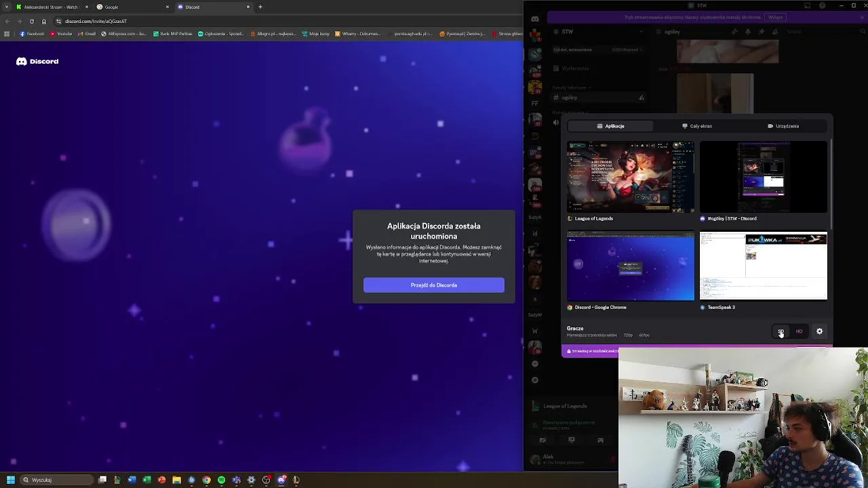Click the Chrome home button

point(44,21)
